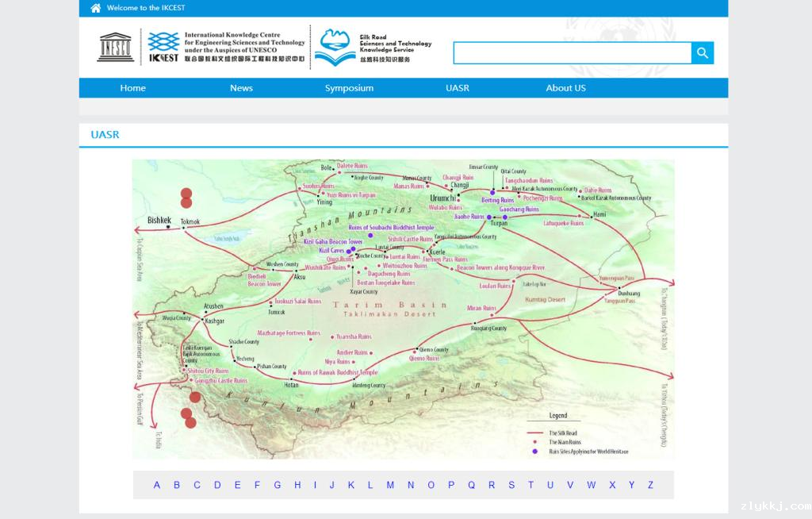Screen dimensions: 812x519
Task: Click the Welcome to the IKCEST link
Action: [x=144, y=8]
